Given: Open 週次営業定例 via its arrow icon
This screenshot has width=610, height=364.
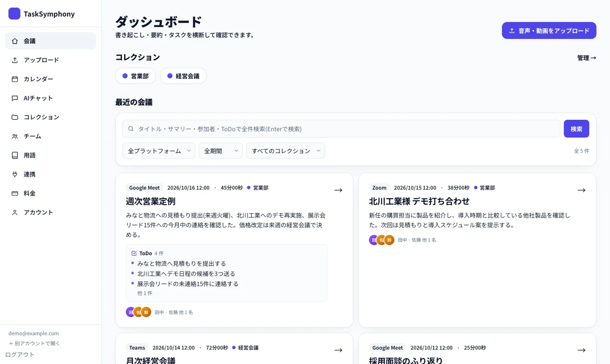Looking at the screenshot, I should click(338, 190).
